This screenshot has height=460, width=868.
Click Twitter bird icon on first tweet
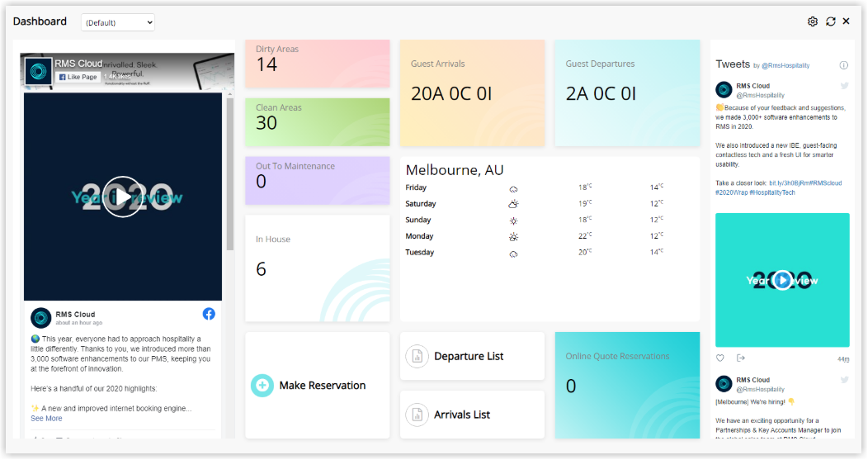click(x=844, y=86)
